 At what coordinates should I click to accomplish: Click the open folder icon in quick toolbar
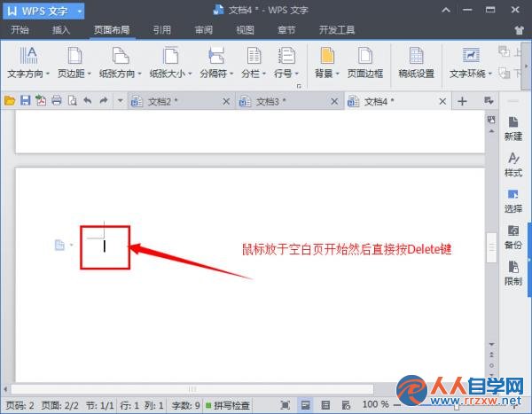pos(10,101)
